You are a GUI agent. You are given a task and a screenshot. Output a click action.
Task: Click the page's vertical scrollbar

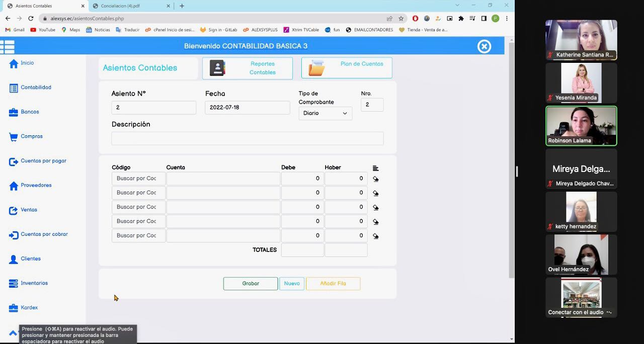pos(511,161)
